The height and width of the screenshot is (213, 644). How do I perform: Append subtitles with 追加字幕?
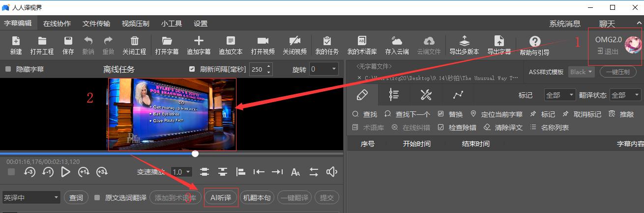tap(199, 45)
